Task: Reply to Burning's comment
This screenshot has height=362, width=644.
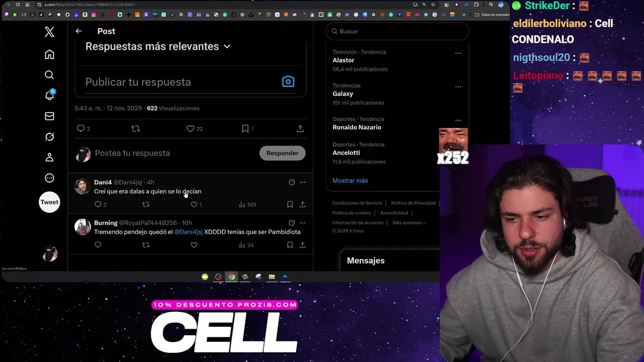Action: (98, 245)
